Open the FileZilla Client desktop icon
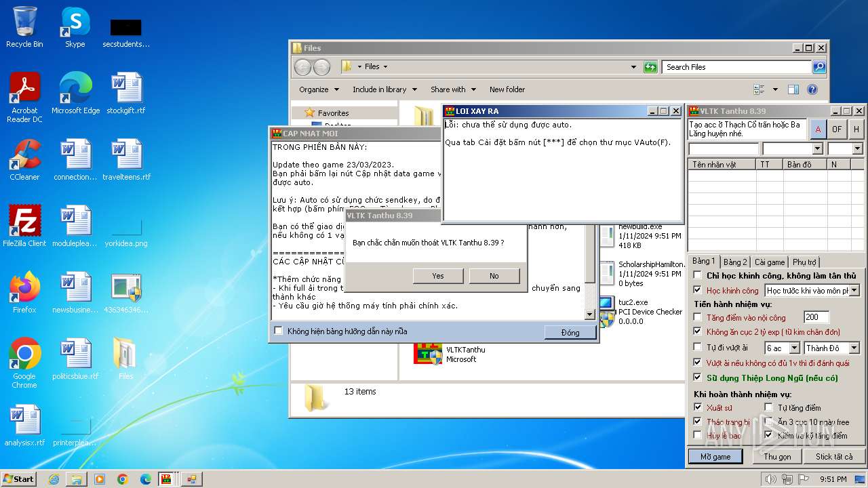868x488 pixels. point(24,226)
